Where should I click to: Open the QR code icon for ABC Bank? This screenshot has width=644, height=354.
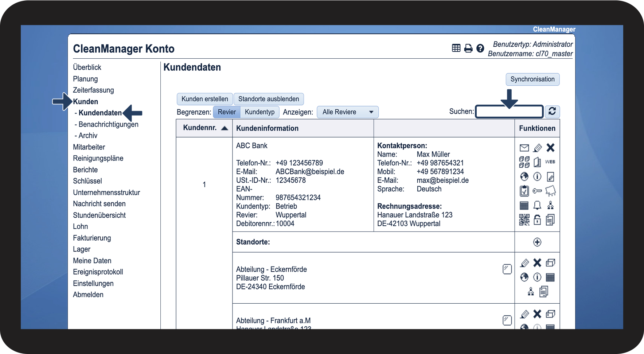(524, 219)
